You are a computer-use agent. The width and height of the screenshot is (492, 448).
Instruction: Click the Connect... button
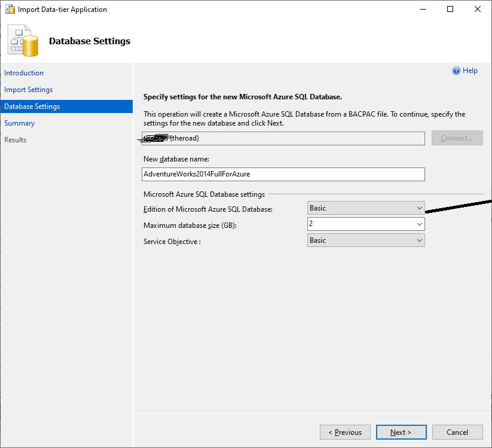click(457, 138)
